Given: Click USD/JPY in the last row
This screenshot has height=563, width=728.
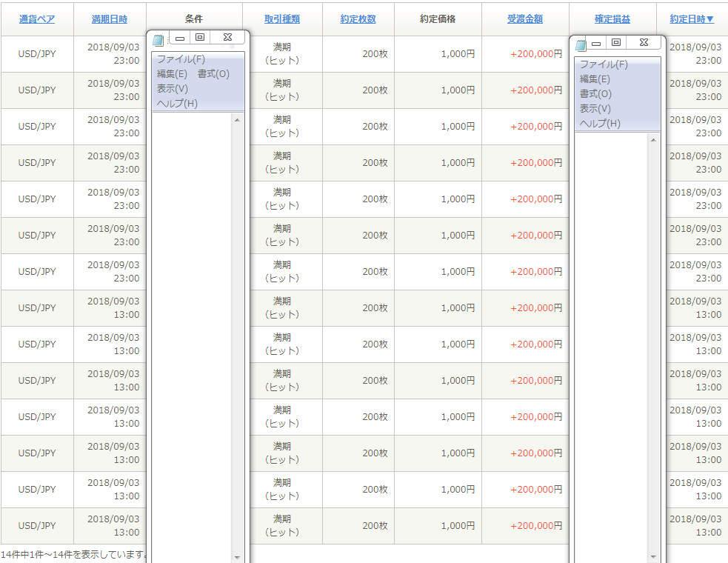Looking at the screenshot, I should tap(37, 526).
